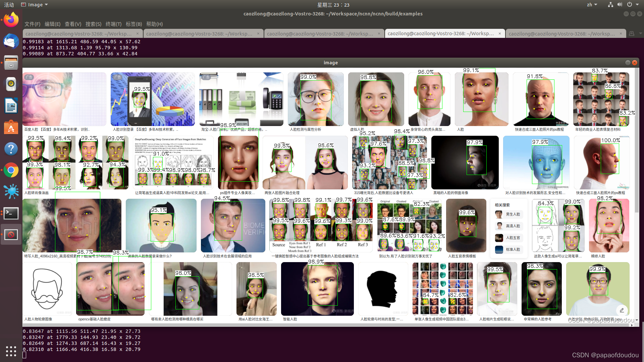Click caption 两张人脸图片融合处理
Viewport: 644px width, 362px height.
[x=282, y=193]
